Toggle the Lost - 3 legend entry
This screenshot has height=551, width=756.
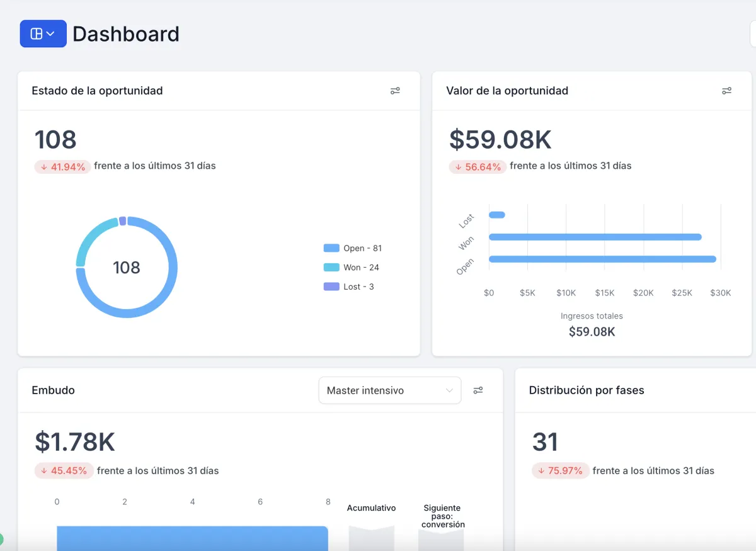click(349, 287)
